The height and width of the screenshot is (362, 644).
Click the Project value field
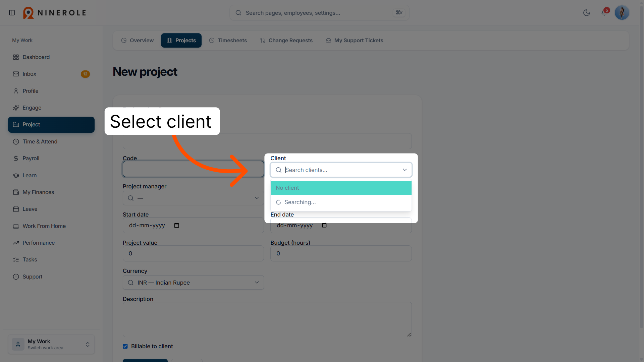tap(193, 253)
